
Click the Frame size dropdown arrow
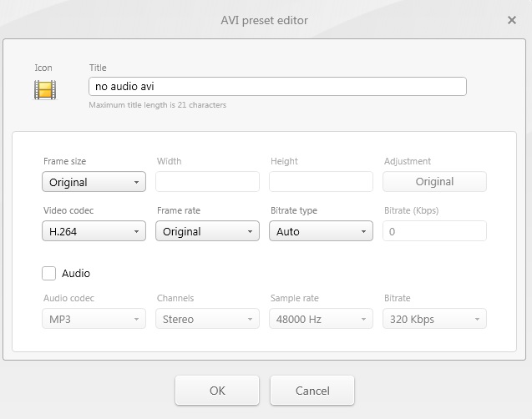[x=136, y=182]
